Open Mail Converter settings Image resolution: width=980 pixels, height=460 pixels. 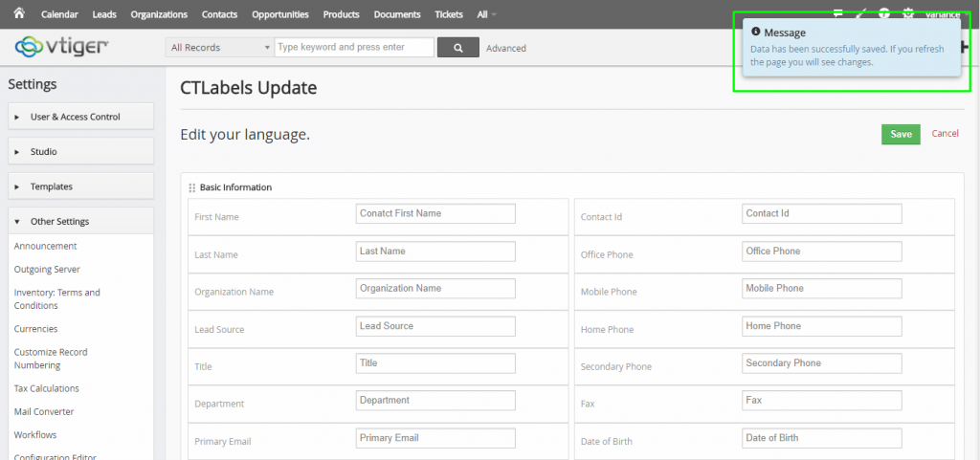coord(44,412)
